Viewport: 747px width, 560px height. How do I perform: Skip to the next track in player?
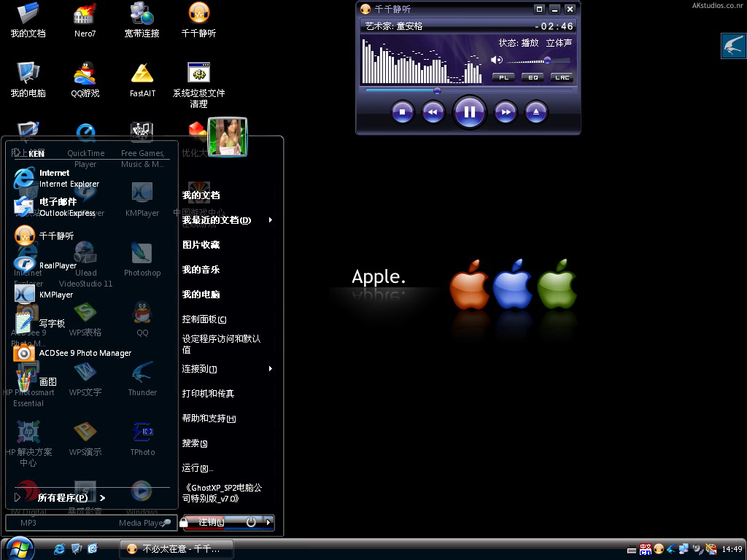pos(505,112)
